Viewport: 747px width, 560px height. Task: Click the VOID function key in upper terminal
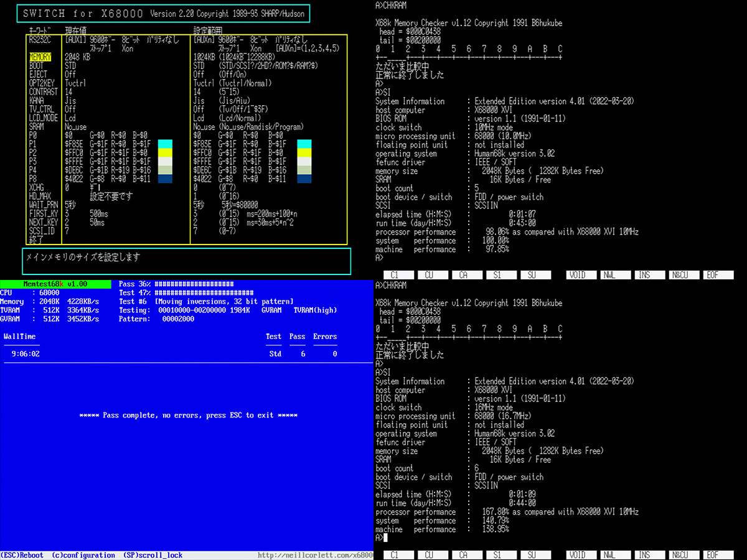[577, 275]
